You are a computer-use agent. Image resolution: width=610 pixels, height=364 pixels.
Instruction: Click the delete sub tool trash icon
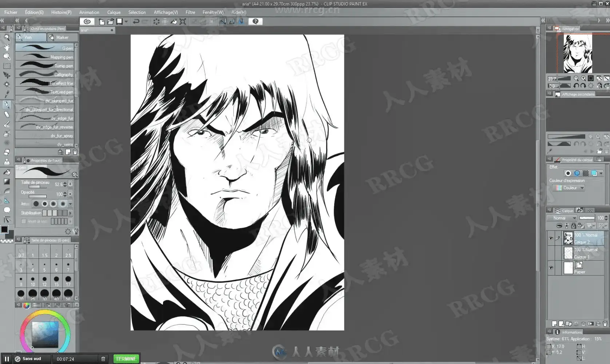point(75,152)
